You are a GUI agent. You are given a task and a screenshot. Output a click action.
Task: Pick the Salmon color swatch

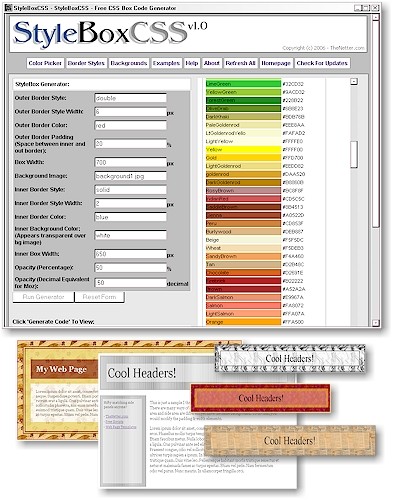243,305
